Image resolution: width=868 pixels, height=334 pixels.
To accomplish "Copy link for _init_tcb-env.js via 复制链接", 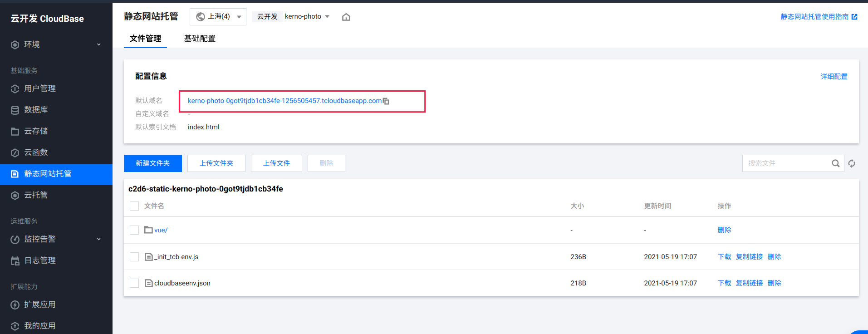I will 750,257.
